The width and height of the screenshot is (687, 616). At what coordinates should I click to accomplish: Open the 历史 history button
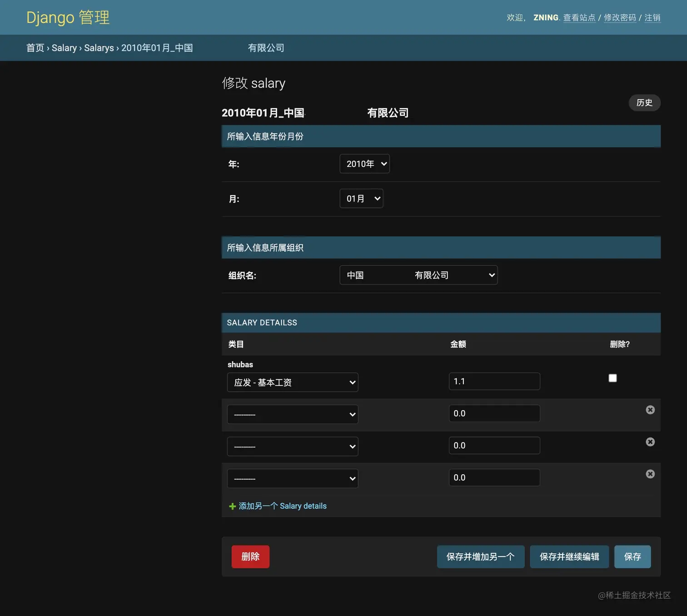point(644,103)
